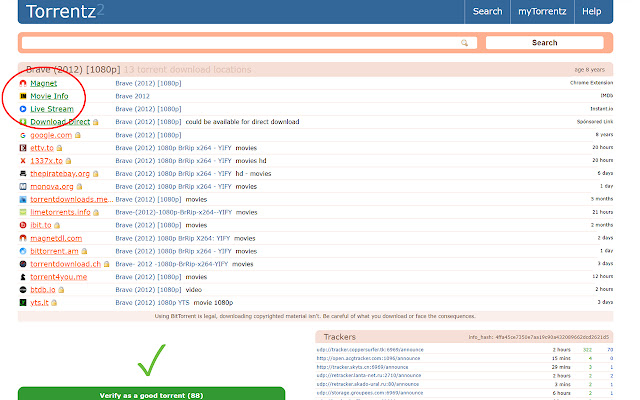640x400 pixels.
Task: Click the info_hash text in Trackers header
Action: pyautogui.click(x=538, y=337)
